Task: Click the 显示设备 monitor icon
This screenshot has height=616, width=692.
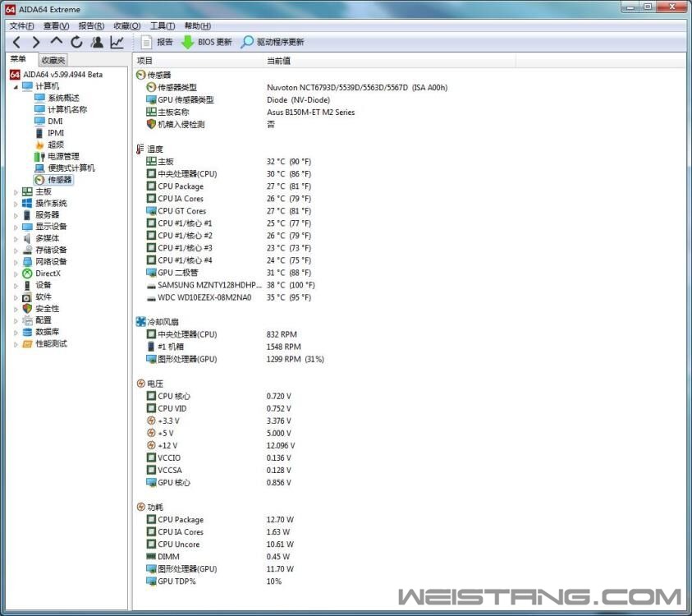Action: click(27, 227)
